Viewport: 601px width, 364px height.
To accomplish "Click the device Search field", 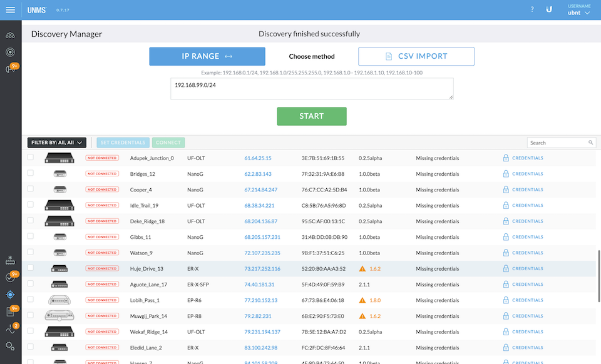I will [x=562, y=143].
